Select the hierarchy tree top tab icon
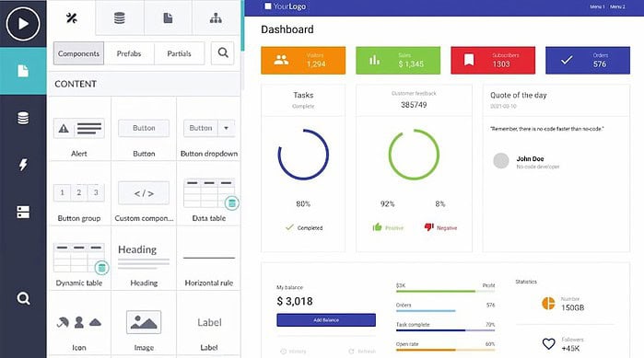 click(216, 18)
